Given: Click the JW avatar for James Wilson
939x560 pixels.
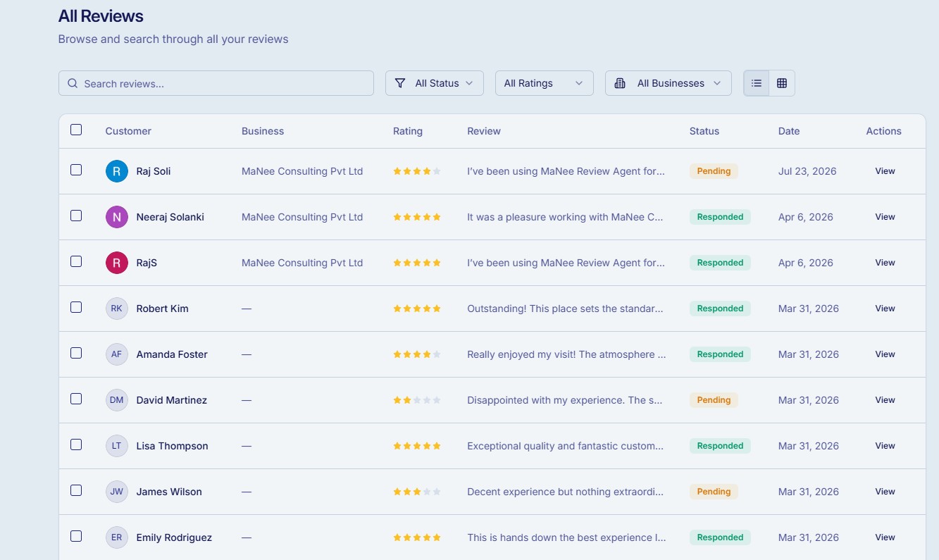Looking at the screenshot, I should coord(117,492).
